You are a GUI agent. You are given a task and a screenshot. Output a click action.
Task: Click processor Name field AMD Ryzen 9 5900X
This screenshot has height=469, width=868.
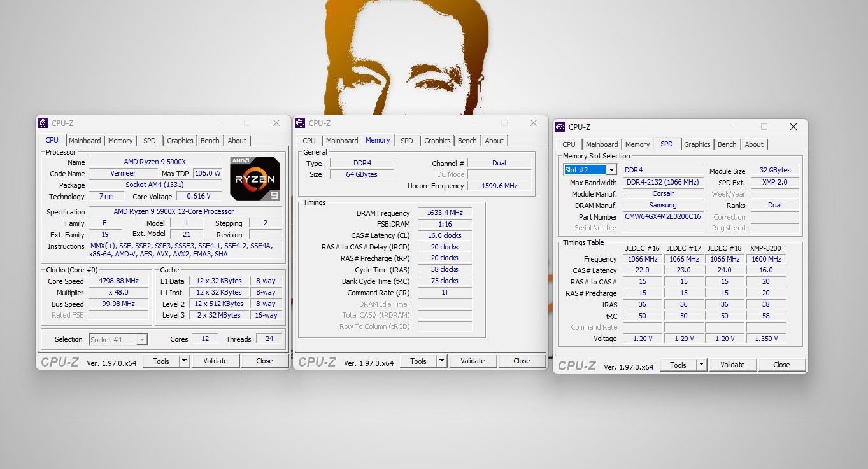pos(155,162)
